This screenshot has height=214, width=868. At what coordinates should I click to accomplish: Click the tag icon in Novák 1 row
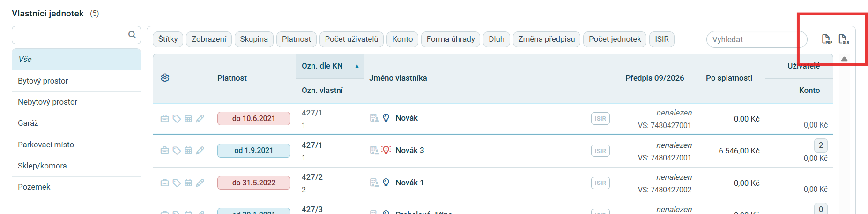(x=177, y=183)
